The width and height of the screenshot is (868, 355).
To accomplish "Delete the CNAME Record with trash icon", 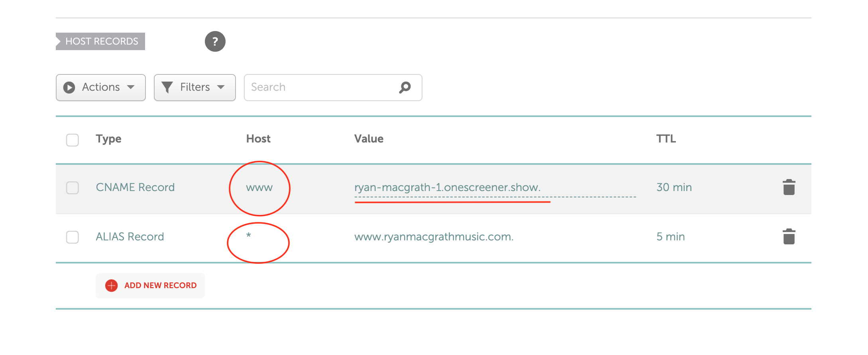I will [x=789, y=187].
